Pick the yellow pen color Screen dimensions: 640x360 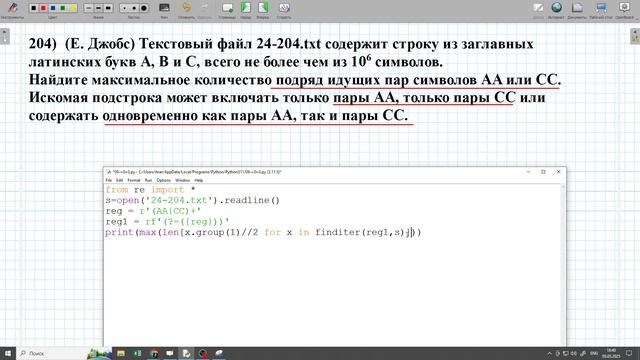73,8
